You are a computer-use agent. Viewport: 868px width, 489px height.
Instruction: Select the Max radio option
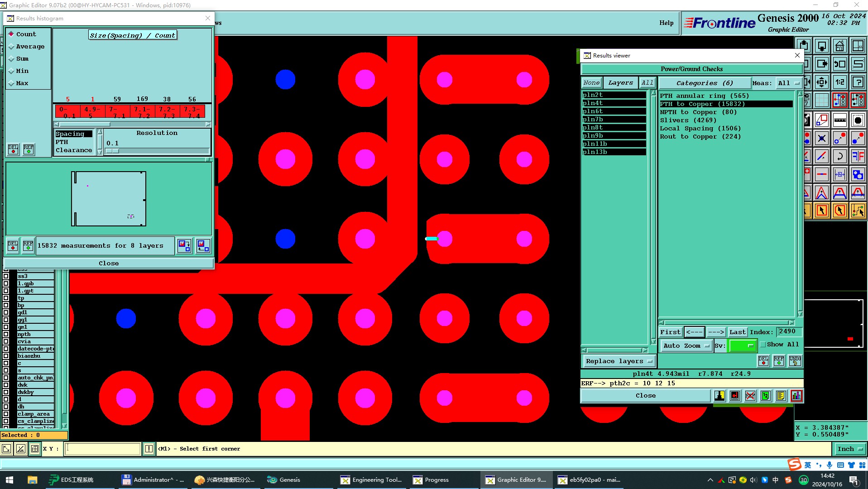click(x=19, y=83)
